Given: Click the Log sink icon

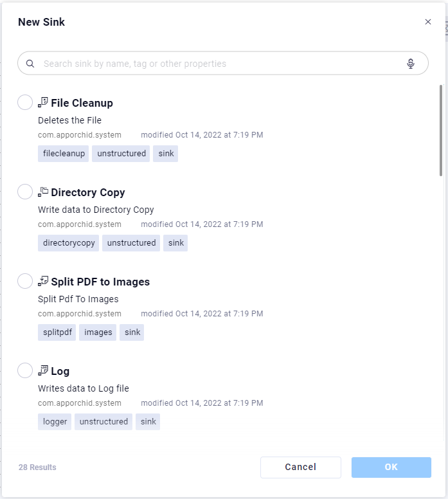Looking at the screenshot, I should tap(43, 370).
